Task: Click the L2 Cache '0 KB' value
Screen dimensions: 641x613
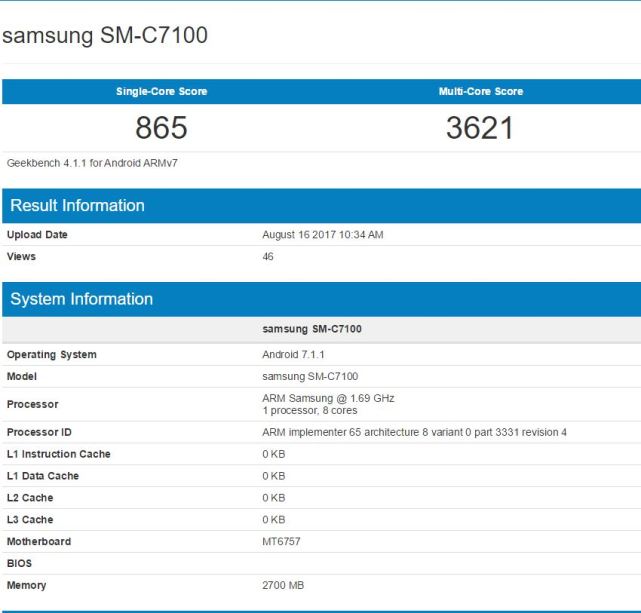Action: point(274,498)
